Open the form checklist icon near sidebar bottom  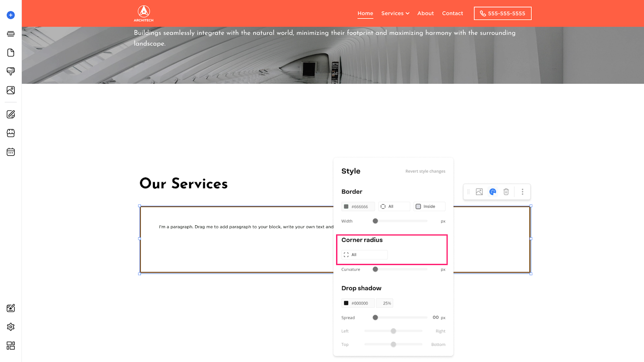click(x=11, y=308)
